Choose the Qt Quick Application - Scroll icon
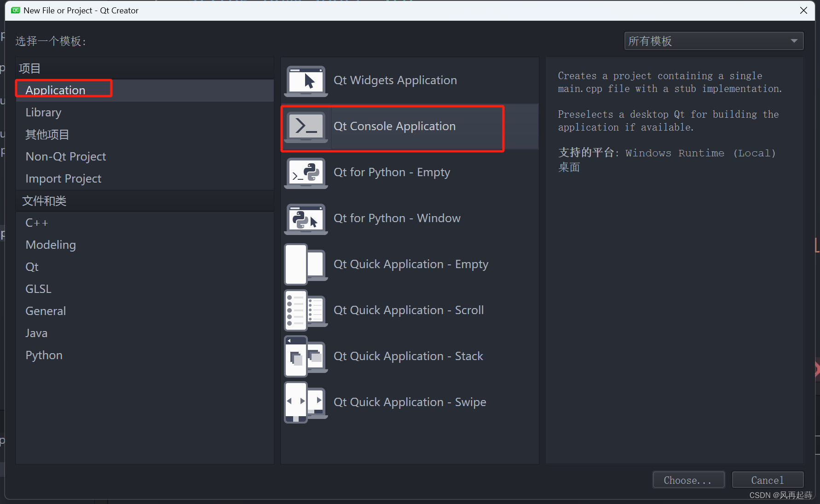The image size is (820, 504). point(306,310)
